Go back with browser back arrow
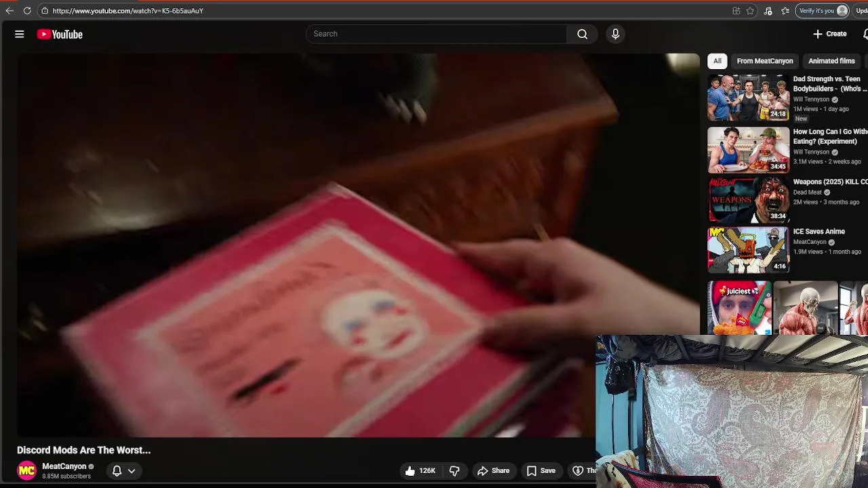The height and width of the screenshot is (488, 868). [x=9, y=11]
